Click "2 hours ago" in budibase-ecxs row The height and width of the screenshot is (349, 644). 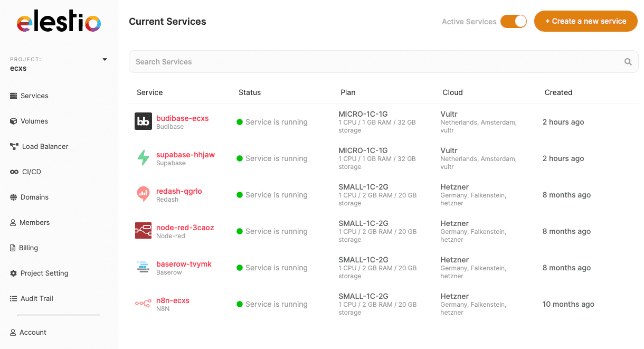563,122
